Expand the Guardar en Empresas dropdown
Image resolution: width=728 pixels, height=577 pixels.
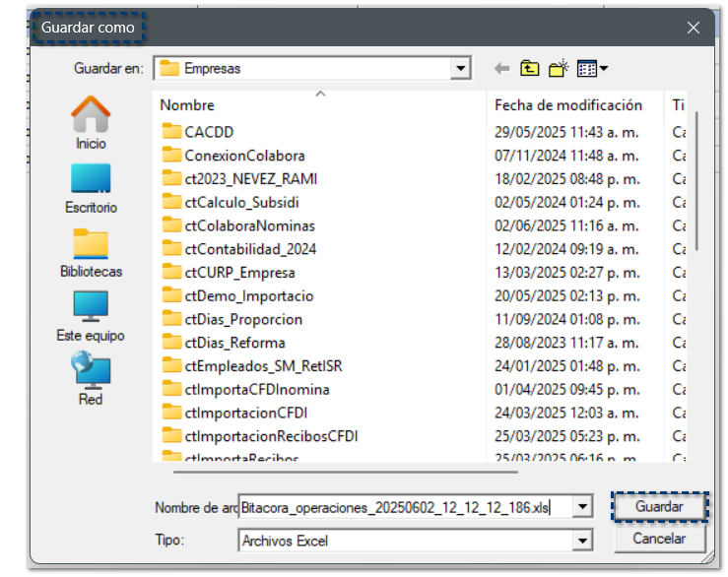[461, 68]
